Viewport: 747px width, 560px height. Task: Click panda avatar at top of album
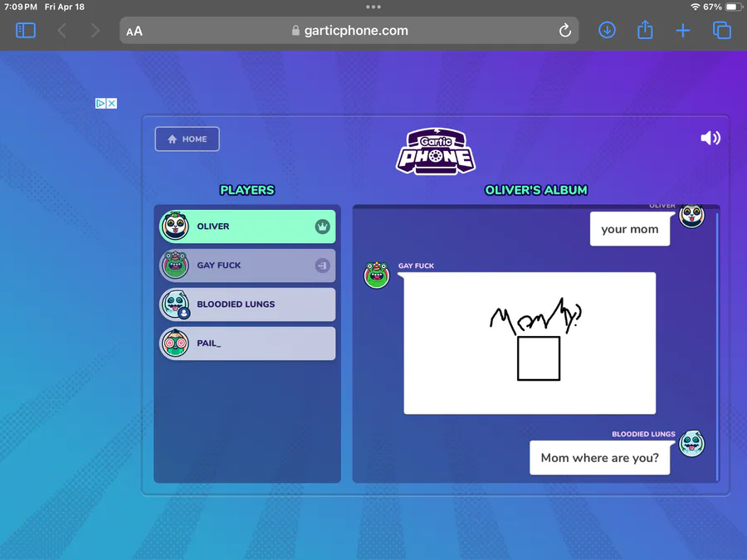pos(691,216)
